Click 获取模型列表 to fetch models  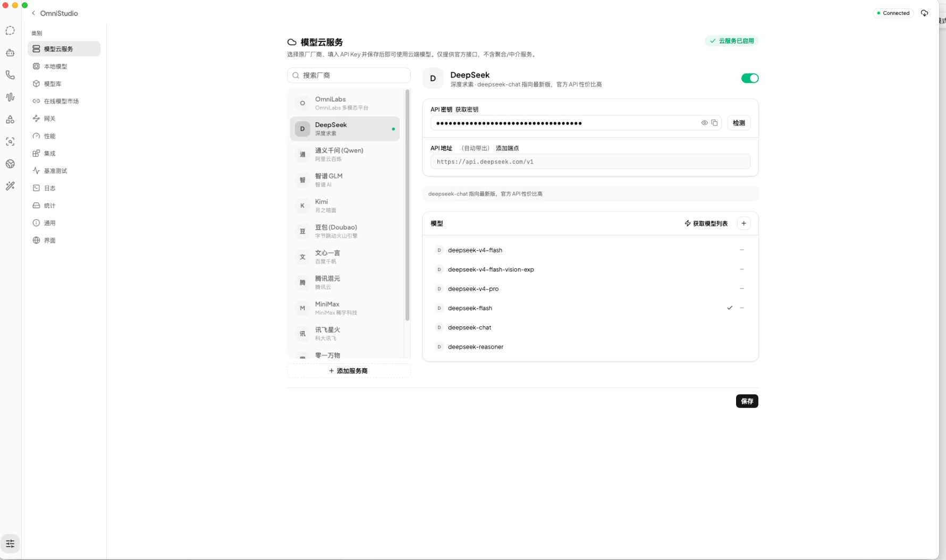(706, 224)
